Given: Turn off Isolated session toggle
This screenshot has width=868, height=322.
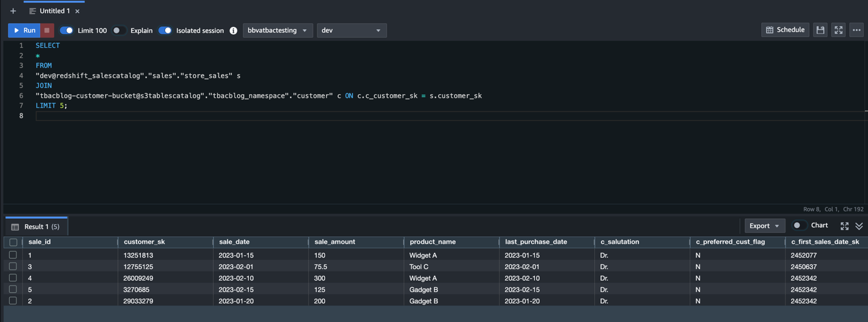Looking at the screenshot, I should (164, 30).
